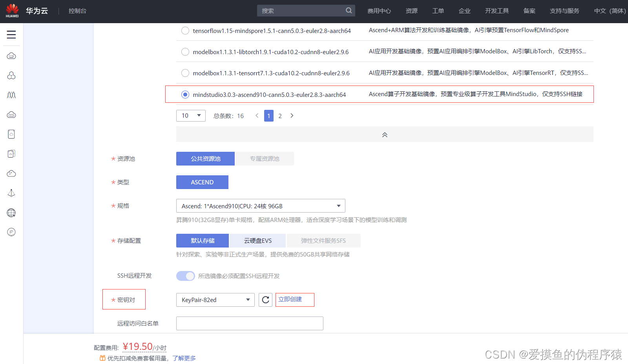
Task: Select 默认存储 storage option
Action: 203,241
